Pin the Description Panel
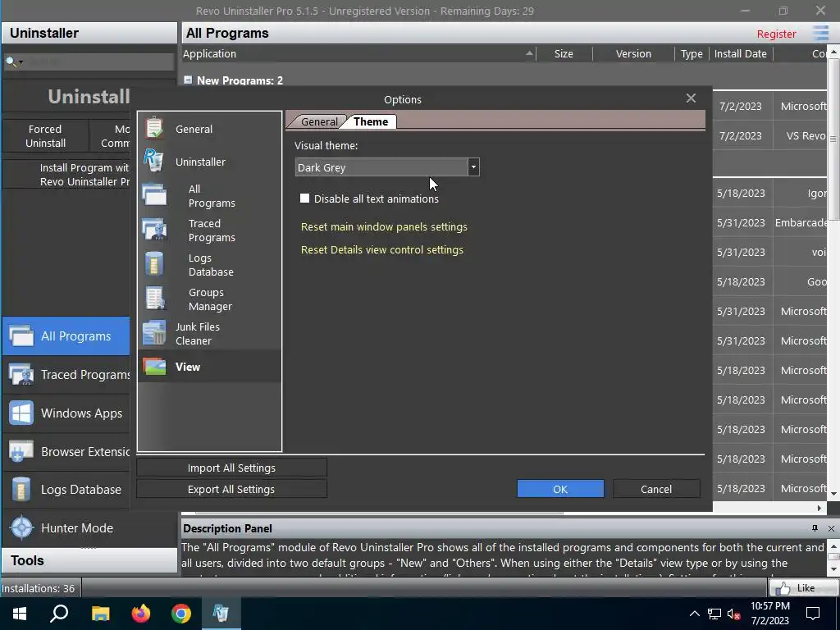 coord(815,528)
